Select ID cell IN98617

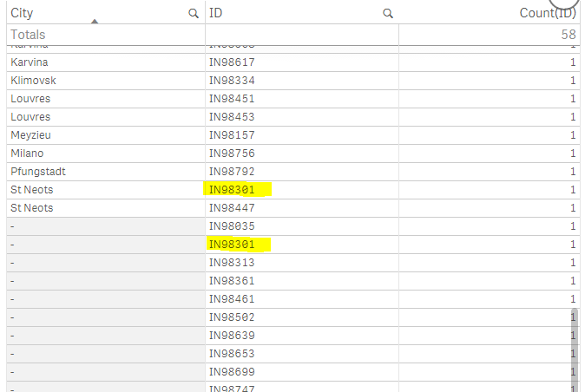coord(232,62)
